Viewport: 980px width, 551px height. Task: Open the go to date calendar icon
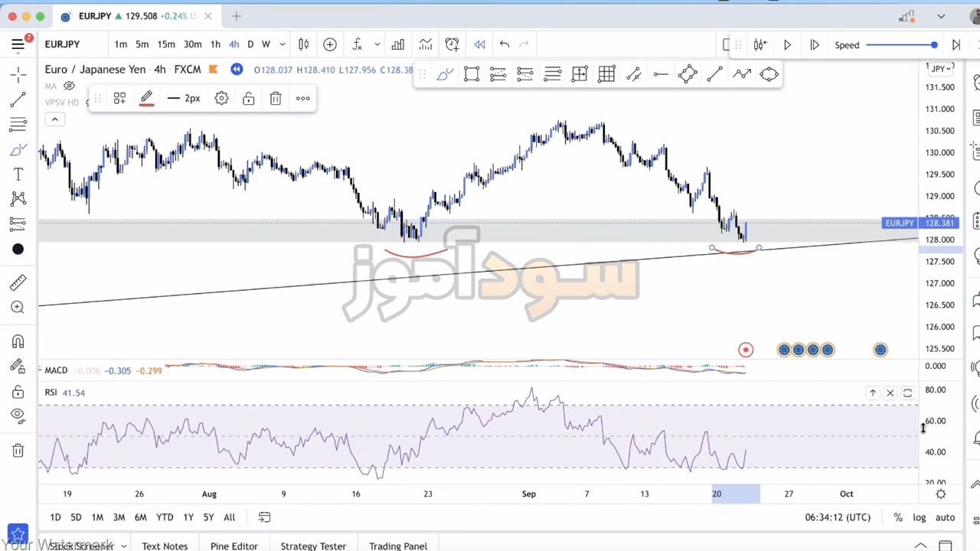pyautogui.click(x=264, y=517)
